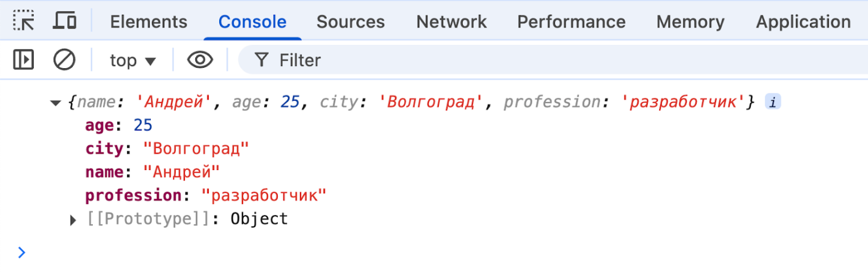This screenshot has height=272, width=868.
Task: Open the Application tab
Action: pyautogui.click(x=803, y=22)
